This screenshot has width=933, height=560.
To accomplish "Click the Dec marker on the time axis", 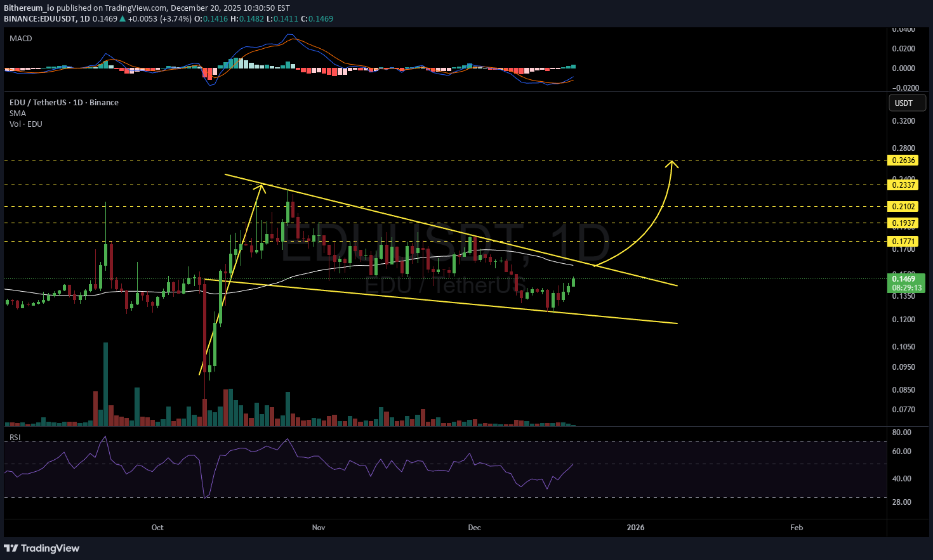I will pyautogui.click(x=474, y=528).
